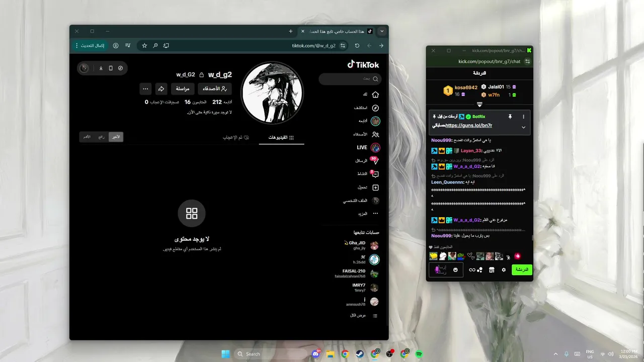Open the guns.lol/bn7r link in chat
644x362 pixels.
pyautogui.click(x=469, y=126)
